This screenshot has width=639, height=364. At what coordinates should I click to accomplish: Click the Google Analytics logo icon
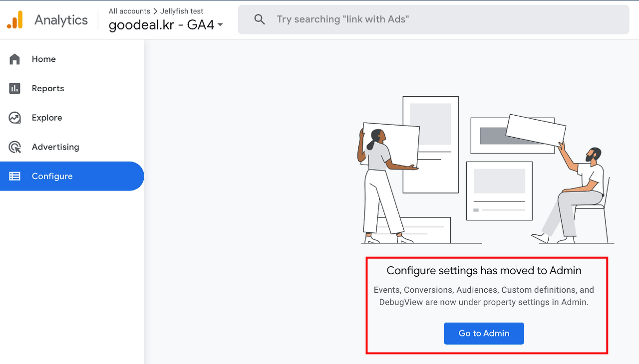[x=15, y=20]
